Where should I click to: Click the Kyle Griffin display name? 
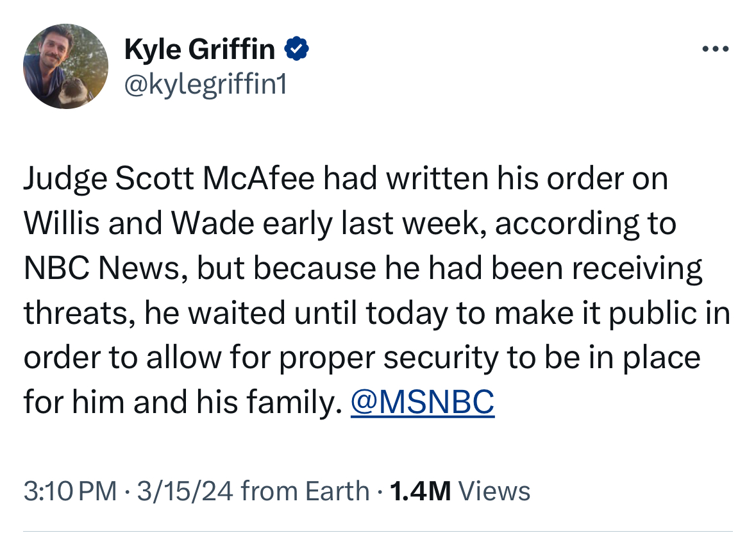pyautogui.click(x=199, y=49)
